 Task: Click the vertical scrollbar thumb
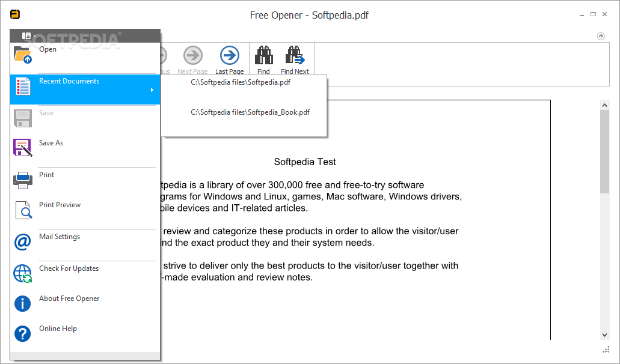coord(604,152)
